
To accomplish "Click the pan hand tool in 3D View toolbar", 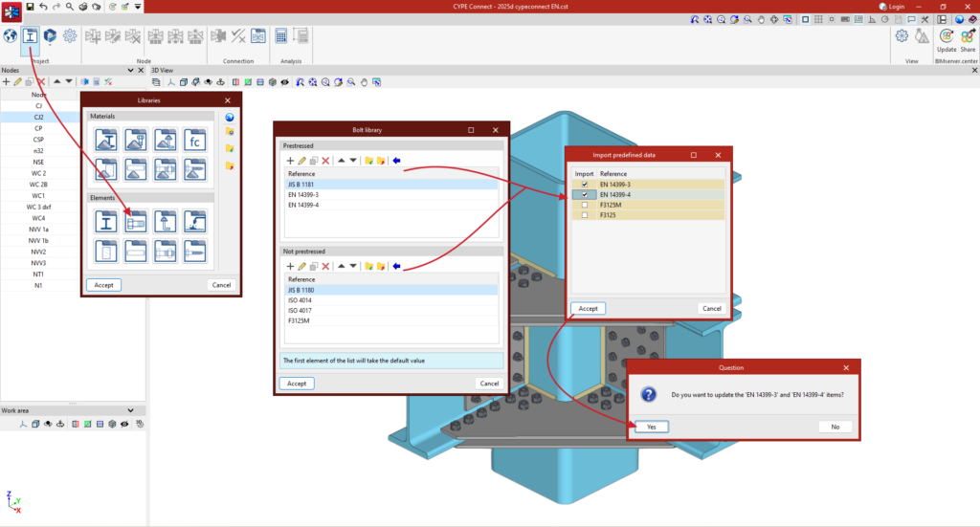I will 364,82.
